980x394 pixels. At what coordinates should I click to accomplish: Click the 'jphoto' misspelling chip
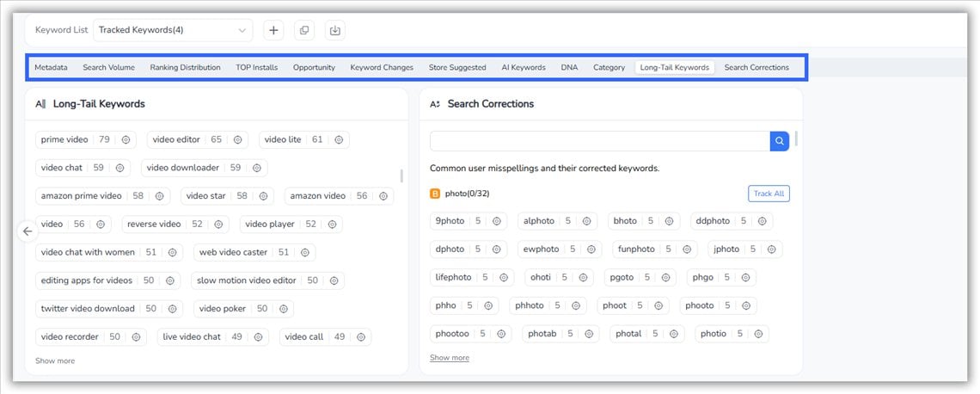[745, 249]
